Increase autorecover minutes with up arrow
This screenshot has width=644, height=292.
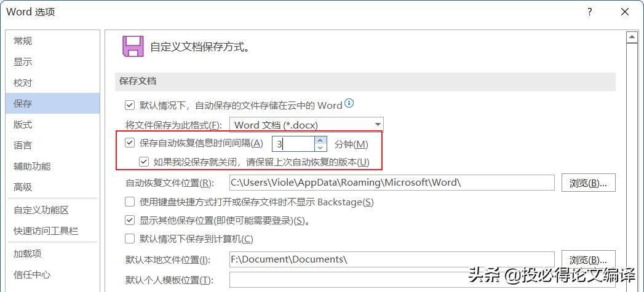click(320, 140)
